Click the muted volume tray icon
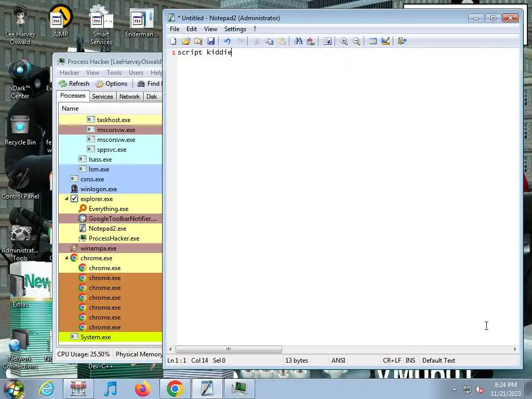Viewport: 532px width, 399px height. point(480,389)
